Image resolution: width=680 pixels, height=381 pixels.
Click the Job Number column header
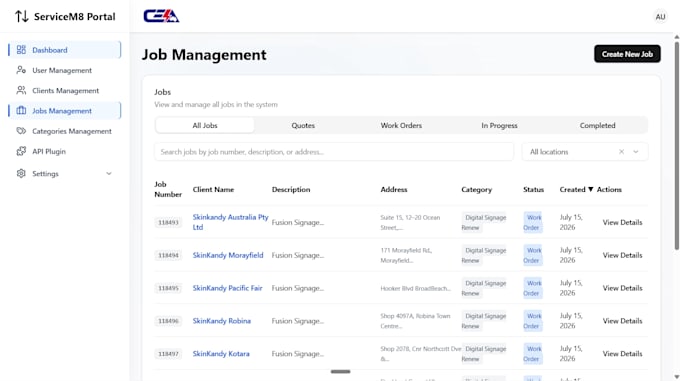(x=168, y=189)
